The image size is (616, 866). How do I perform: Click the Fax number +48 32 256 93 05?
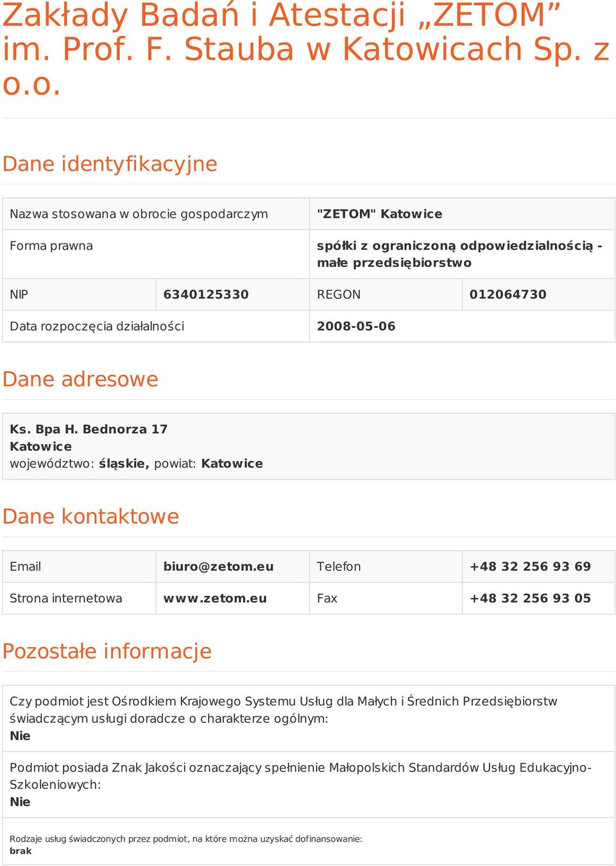(530, 598)
